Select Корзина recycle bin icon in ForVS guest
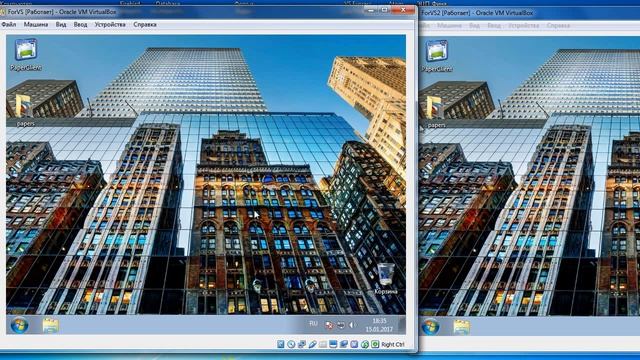This screenshot has height=360, width=640. (x=386, y=279)
